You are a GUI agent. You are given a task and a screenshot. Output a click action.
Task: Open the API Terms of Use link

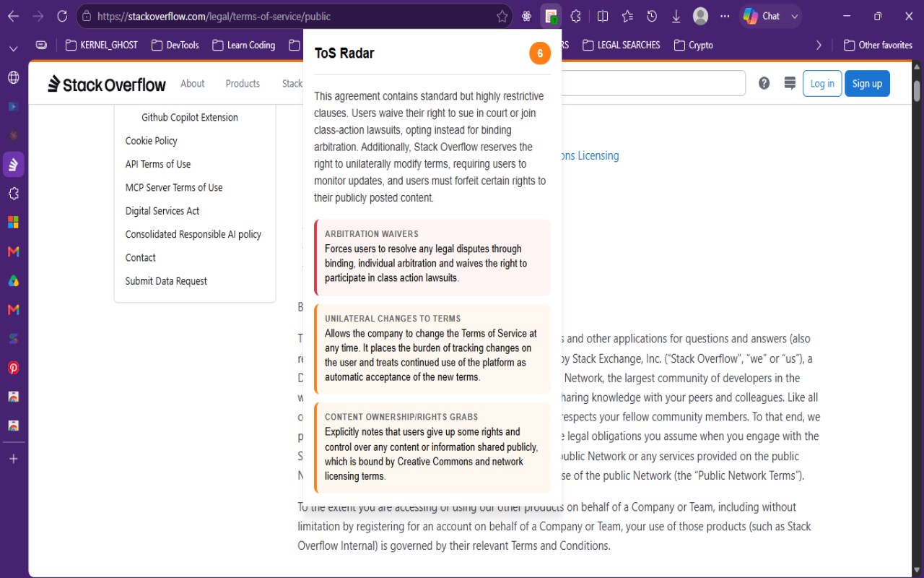[158, 164]
